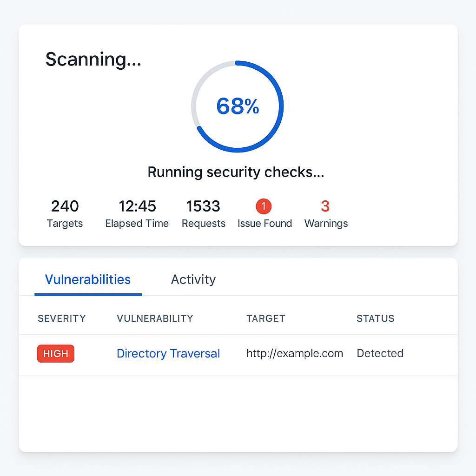This screenshot has height=476, width=476.
Task: Click the red Issue Found badge
Action: pos(264,206)
